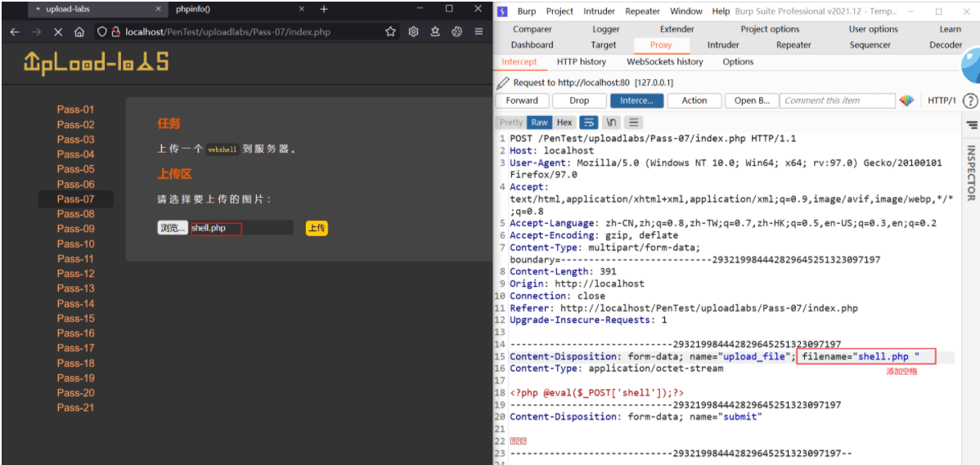
Task: Open the Pass-08 link in sidebar
Action: click(75, 214)
